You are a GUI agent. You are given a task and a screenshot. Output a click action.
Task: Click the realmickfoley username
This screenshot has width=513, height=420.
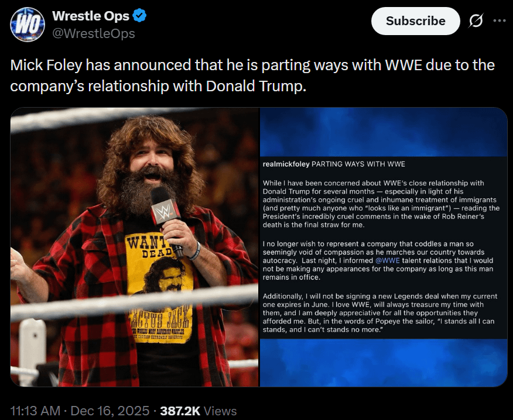pos(286,164)
